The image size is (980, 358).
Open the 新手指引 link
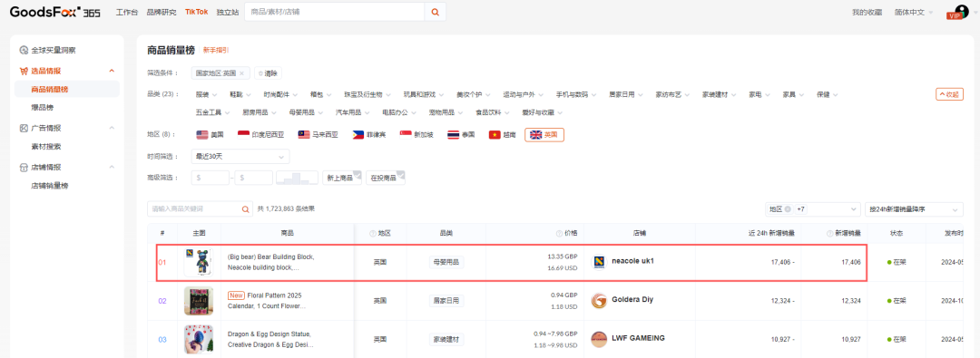pyautogui.click(x=216, y=50)
